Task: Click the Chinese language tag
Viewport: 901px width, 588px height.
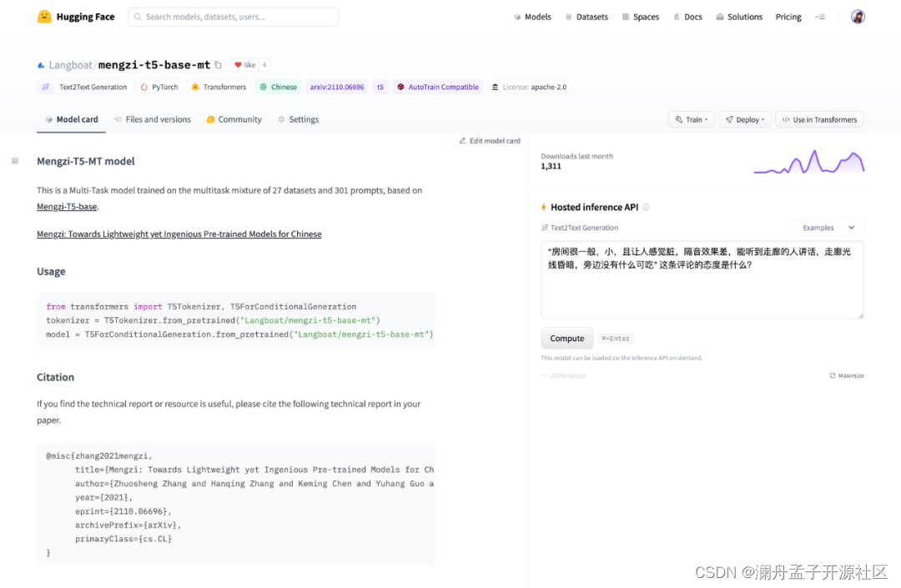Action: pos(278,88)
